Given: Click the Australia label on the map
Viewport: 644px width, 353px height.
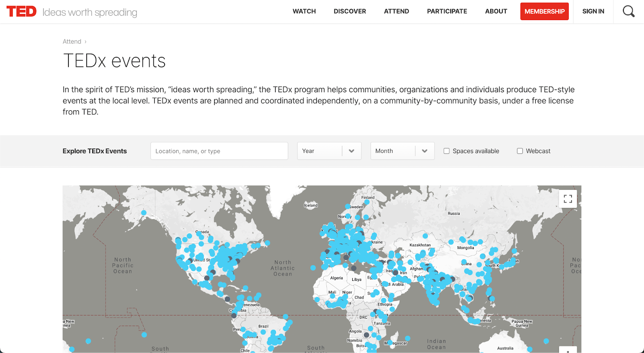Looking at the screenshot, I should [x=505, y=348].
